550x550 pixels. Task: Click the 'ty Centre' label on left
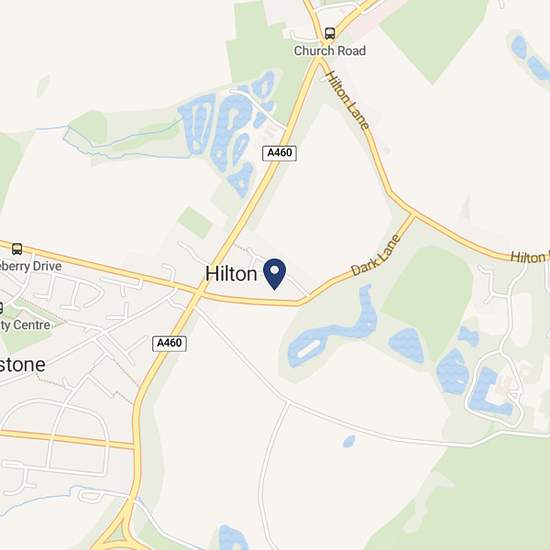click(25, 325)
